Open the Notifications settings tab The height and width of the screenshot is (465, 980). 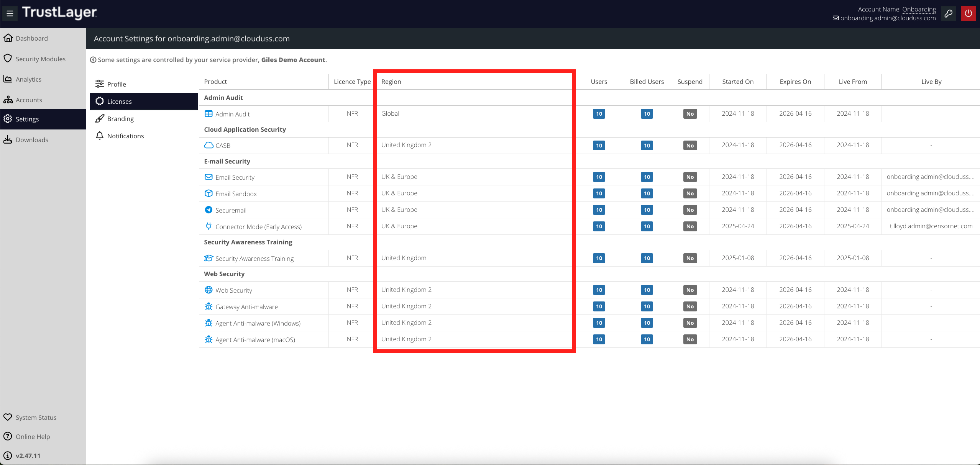pos(144,136)
